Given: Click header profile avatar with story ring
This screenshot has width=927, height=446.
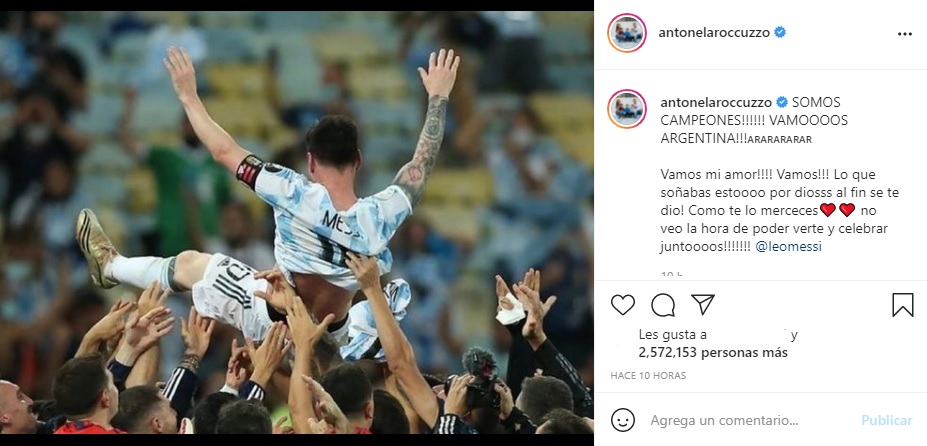Looking at the screenshot, I should pyautogui.click(x=627, y=33).
